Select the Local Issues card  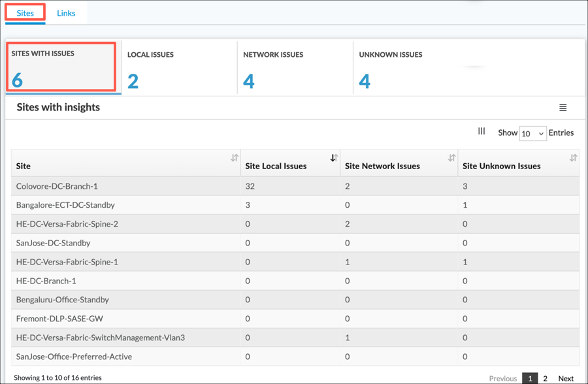pyautogui.click(x=178, y=69)
